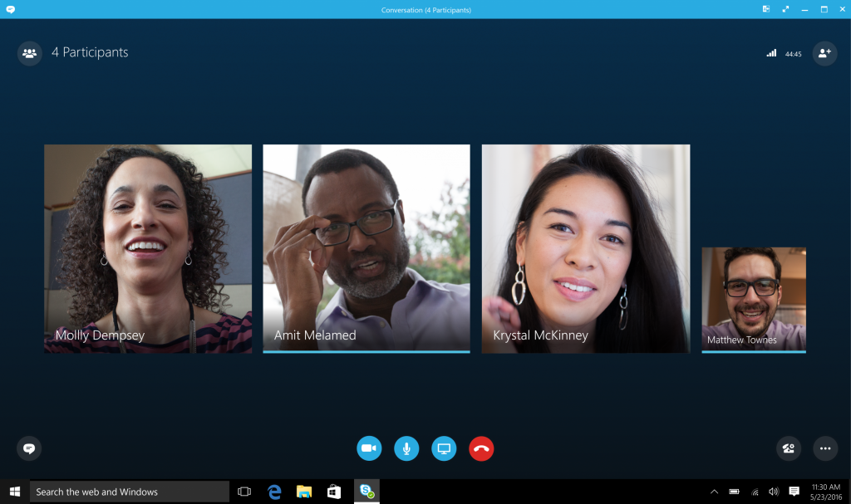Image resolution: width=851 pixels, height=504 pixels.
Task: Toggle fullscreen call view
Action: click(x=785, y=9)
